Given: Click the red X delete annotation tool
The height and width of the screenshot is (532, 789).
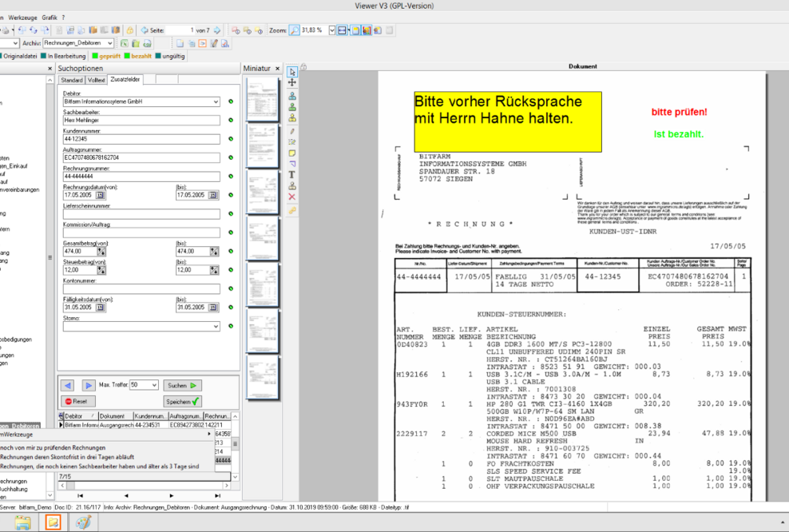Looking at the screenshot, I should tap(292, 197).
